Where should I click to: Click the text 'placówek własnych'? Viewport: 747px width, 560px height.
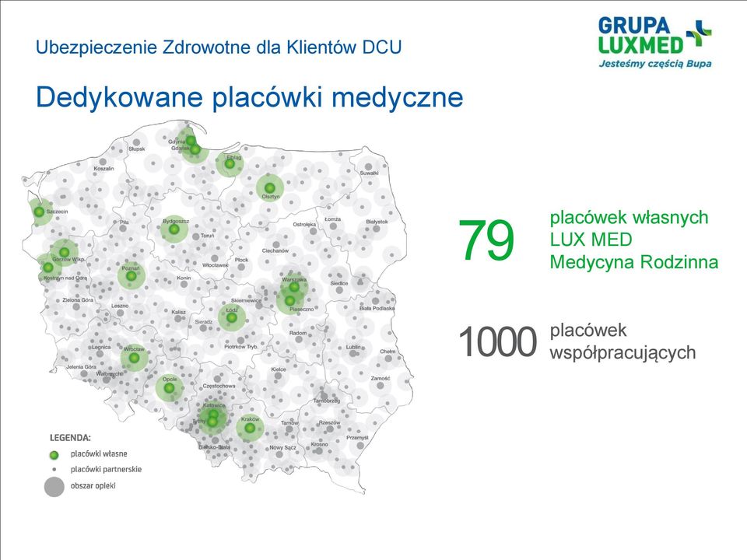click(630, 218)
